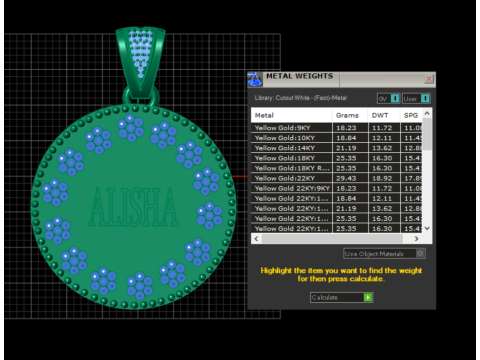Image resolution: width=480 pixels, height=360 pixels.
Task: Click 18.92 DWT value for 22KY
Action: click(x=382, y=178)
